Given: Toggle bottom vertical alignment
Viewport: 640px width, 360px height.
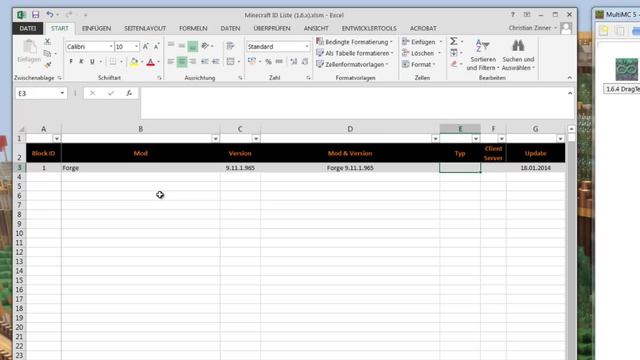Looking at the screenshot, I should pyautogui.click(x=193, y=46).
